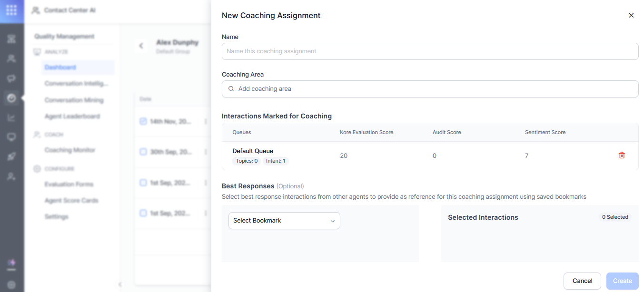Screen dimensions: 644x292
Task: Check the first 1st Sep interaction checkbox
Action: click(143, 183)
